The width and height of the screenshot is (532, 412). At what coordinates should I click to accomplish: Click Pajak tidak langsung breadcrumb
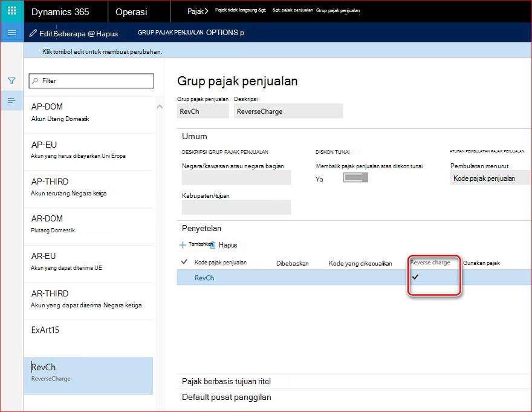[x=241, y=10]
